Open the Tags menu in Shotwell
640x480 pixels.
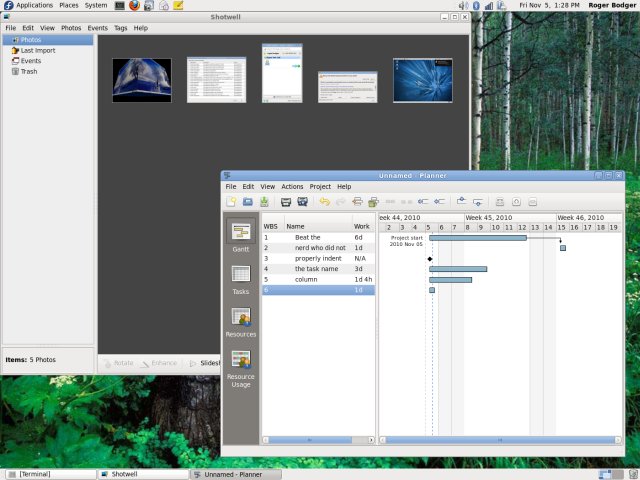point(120,28)
